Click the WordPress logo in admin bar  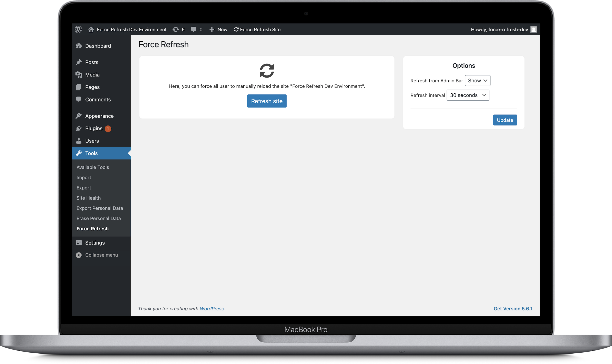click(78, 29)
